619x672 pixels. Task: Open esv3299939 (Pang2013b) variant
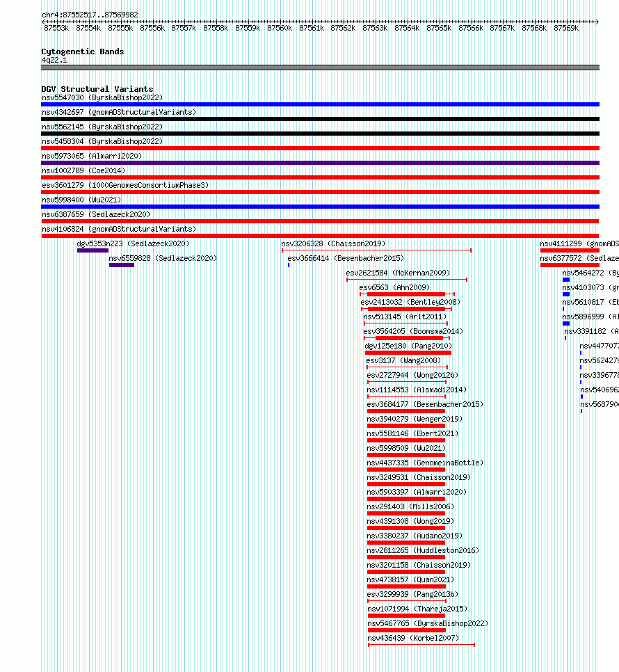pyautogui.click(x=412, y=594)
